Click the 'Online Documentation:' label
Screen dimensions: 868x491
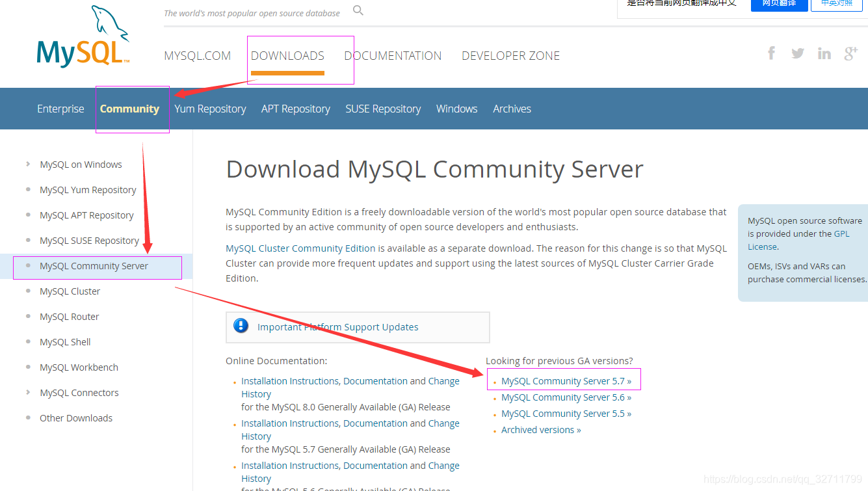pos(276,361)
